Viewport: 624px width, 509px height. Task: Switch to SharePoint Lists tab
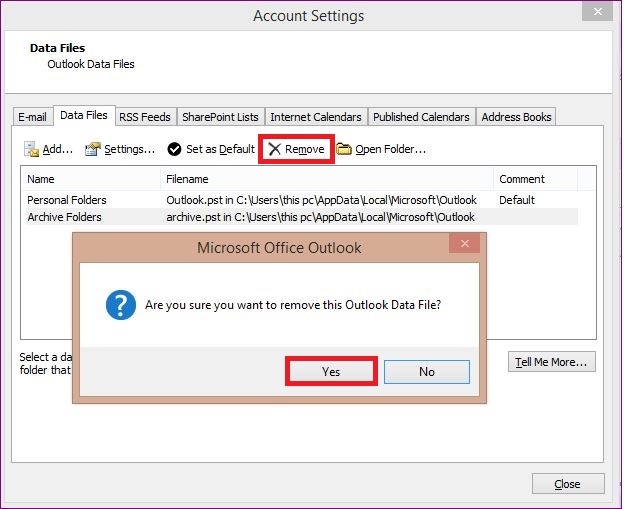(220, 117)
